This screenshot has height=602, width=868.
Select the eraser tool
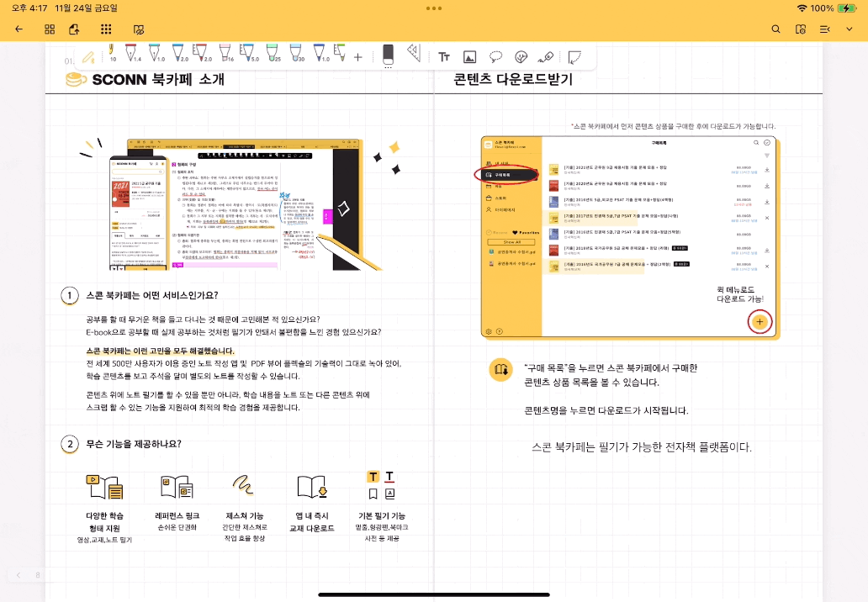388,55
